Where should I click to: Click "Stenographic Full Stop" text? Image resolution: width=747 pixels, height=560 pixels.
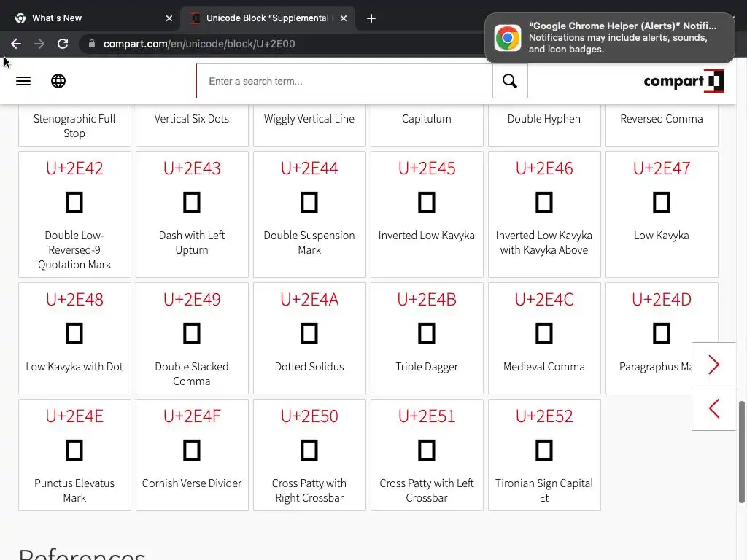74,125
